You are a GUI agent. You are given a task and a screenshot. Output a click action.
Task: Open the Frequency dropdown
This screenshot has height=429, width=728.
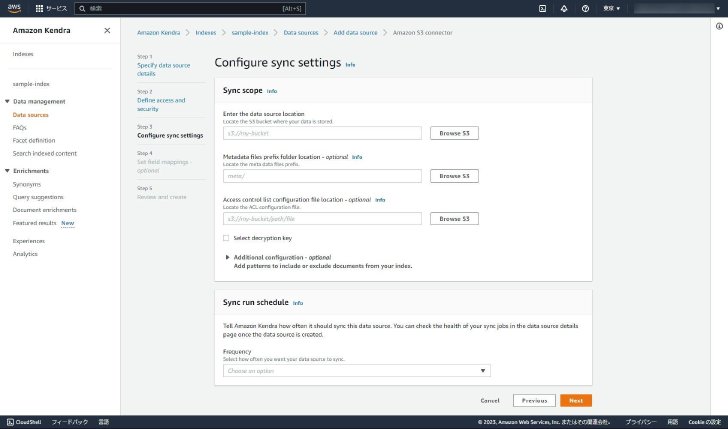(x=357, y=370)
